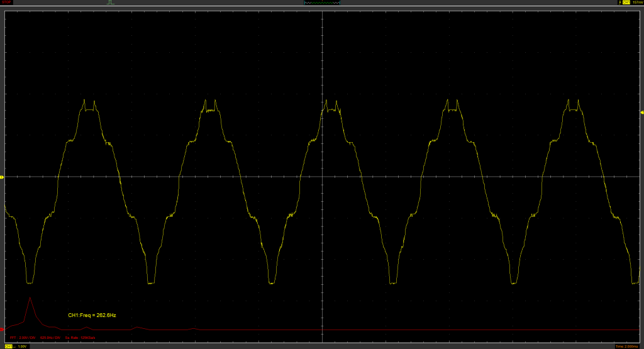The width and height of the screenshot is (644, 349).
Task: Select the waveform memory overview thumbnail
Action: point(322,3)
